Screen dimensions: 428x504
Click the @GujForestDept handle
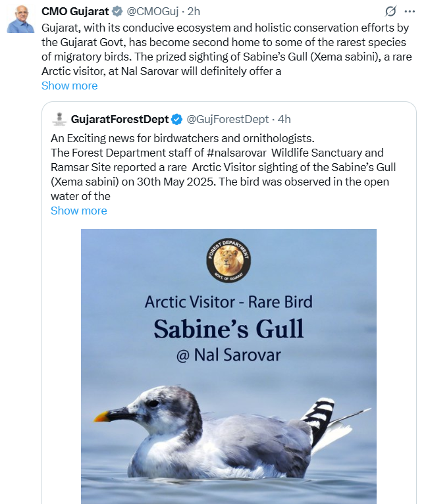tap(228, 120)
